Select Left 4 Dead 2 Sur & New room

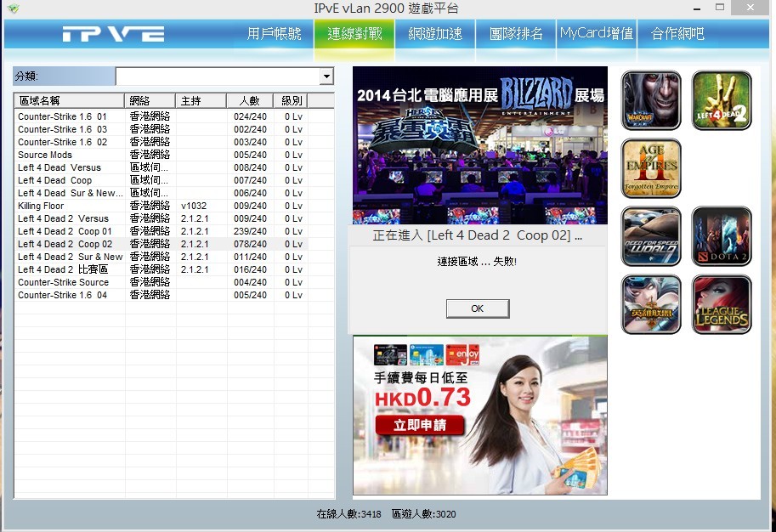click(161, 257)
